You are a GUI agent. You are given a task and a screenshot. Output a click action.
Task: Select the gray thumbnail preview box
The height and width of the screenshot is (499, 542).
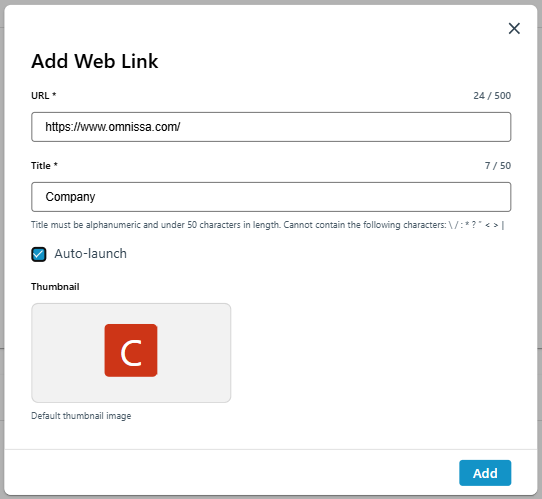(x=131, y=353)
